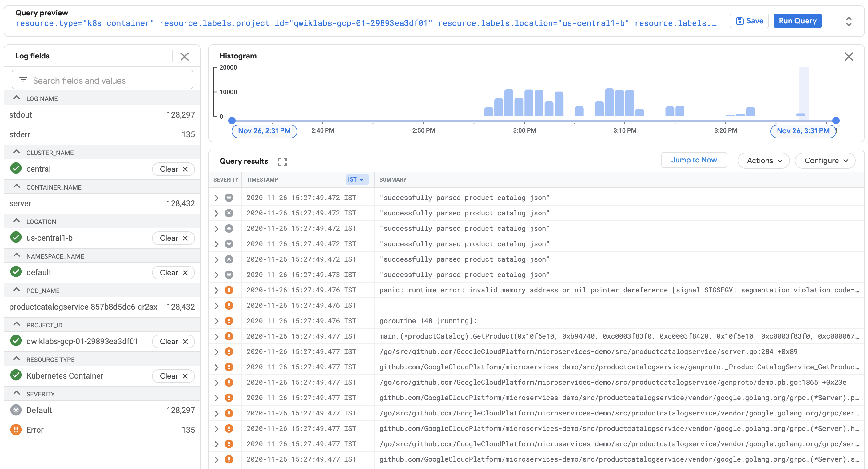The image size is (868, 469).
Task: Expand the panic runtime error log entry
Action: 217,290
